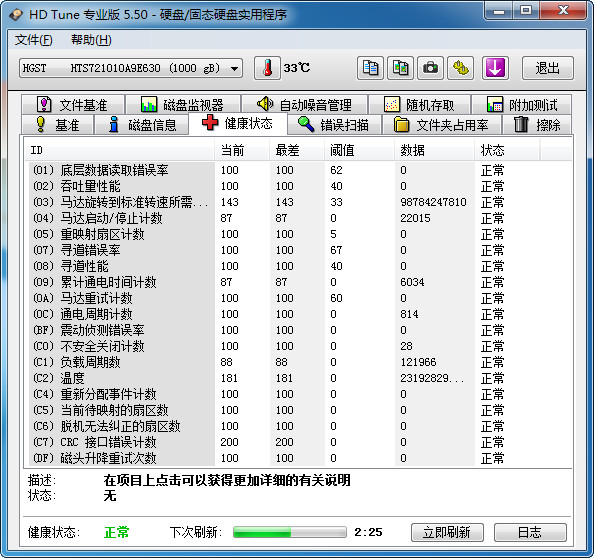Click the 33℃ temperature reading
Image resolution: width=594 pixels, height=558 pixels.
click(297, 68)
